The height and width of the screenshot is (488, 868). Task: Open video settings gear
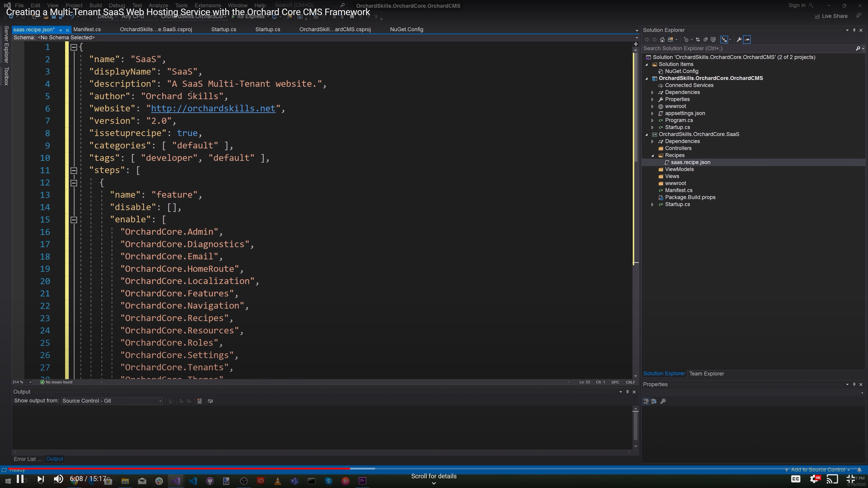point(815,479)
